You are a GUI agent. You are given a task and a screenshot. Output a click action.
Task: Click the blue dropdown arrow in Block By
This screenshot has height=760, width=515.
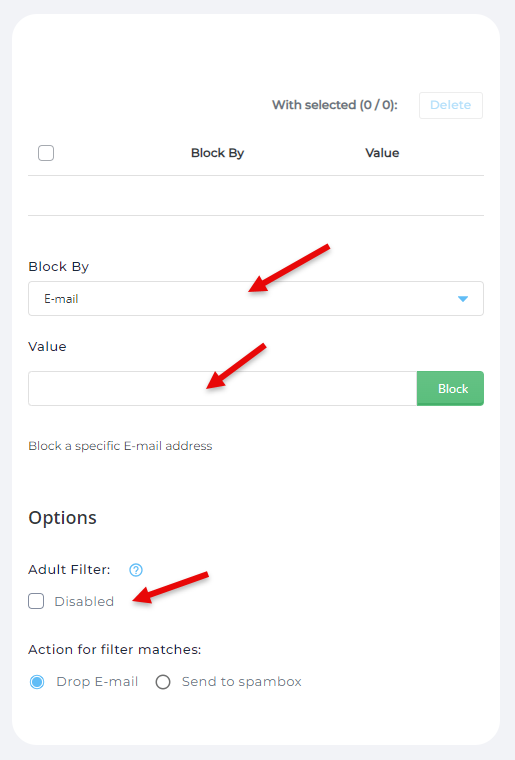click(463, 299)
